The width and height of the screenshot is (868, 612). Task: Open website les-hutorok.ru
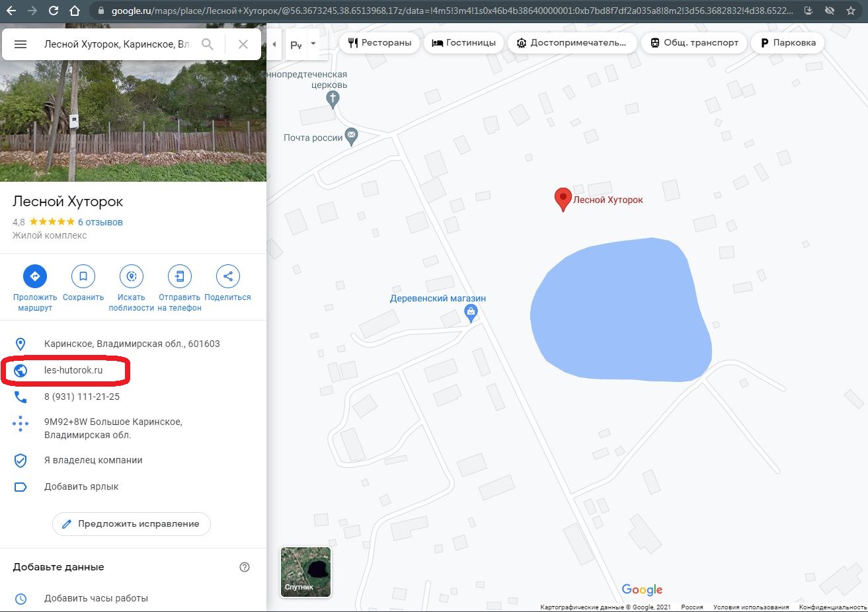click(x=73, y=370)
